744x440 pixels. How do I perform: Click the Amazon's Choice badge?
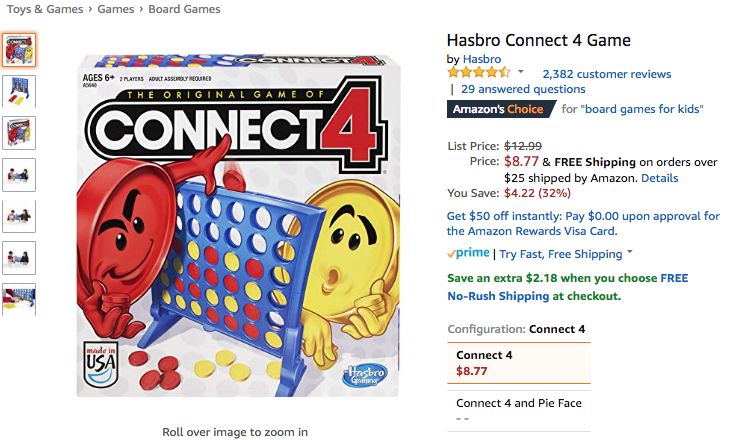[x=499, y=109]
